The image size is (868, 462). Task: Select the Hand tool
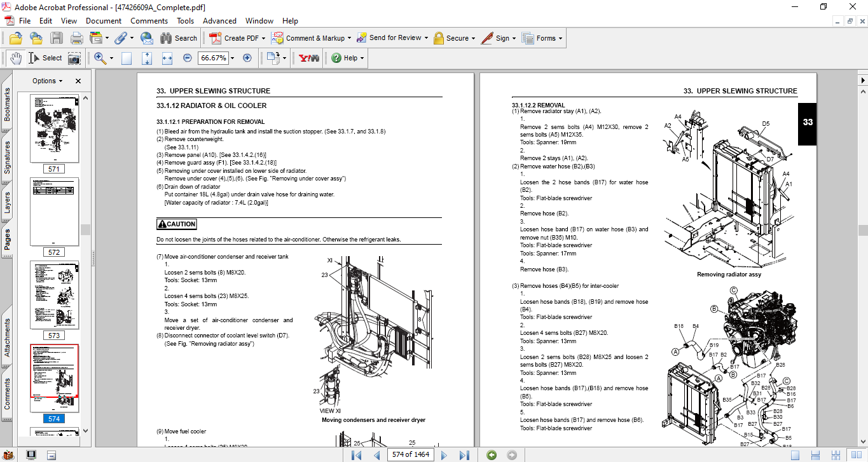coord(15,58)
